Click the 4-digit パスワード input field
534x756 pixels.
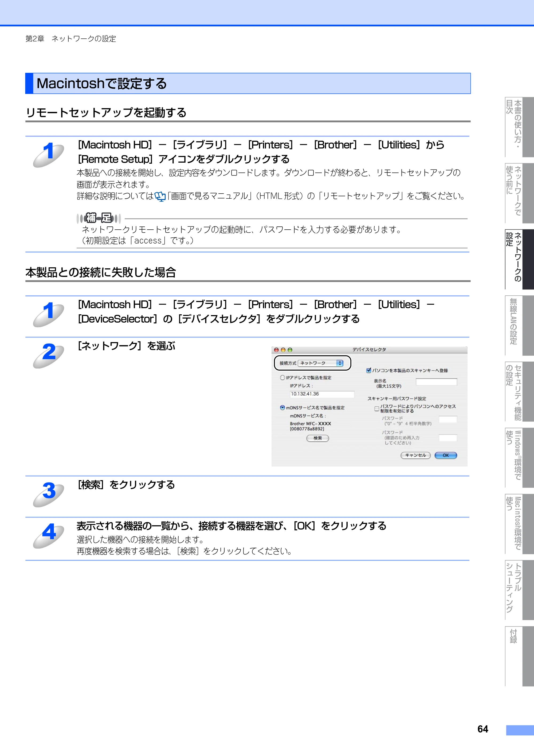(448, 419)
